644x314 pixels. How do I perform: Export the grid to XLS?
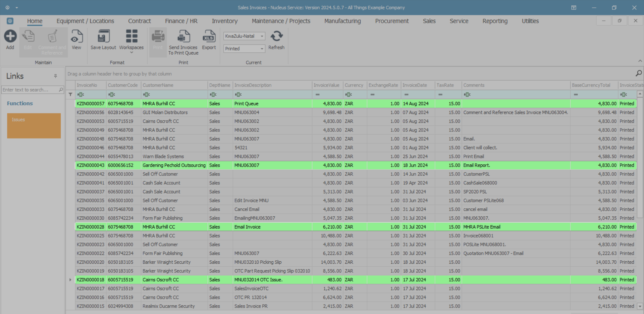[x=209, y=37]
